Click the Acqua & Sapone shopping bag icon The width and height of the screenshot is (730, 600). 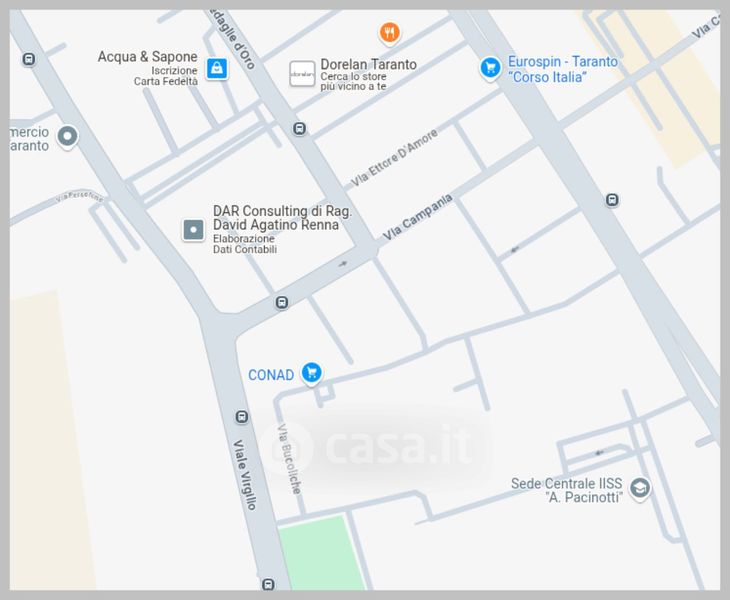(217, 69)
